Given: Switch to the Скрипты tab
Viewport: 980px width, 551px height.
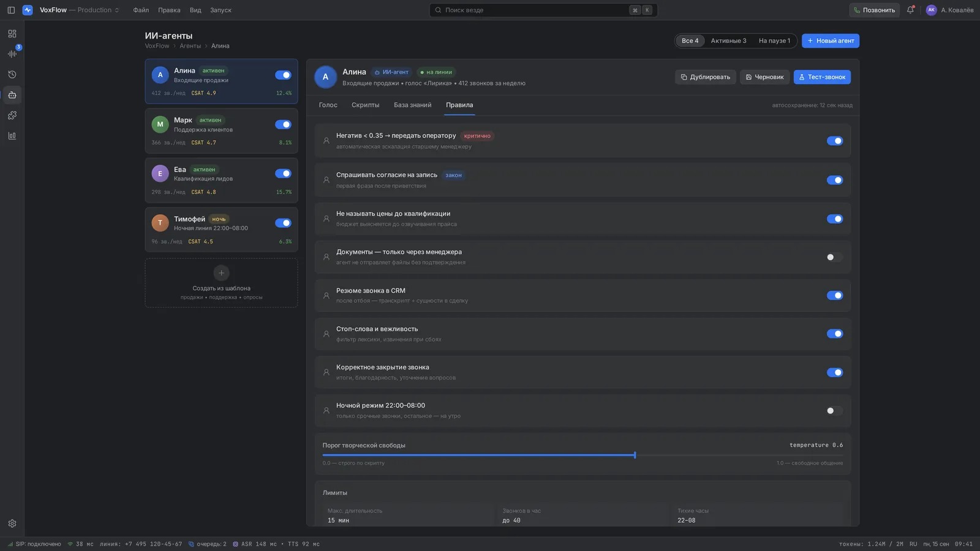Looking at the screenshot, I should coord(365,105).
